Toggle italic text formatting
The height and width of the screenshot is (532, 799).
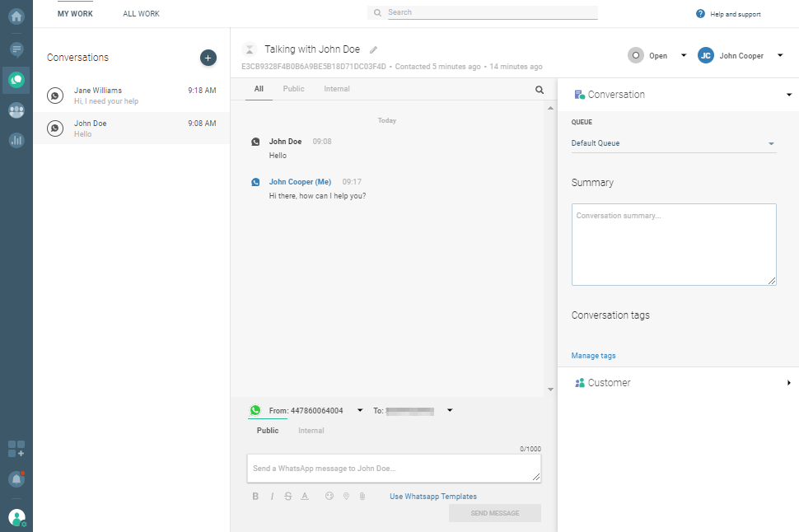[272, 497]
